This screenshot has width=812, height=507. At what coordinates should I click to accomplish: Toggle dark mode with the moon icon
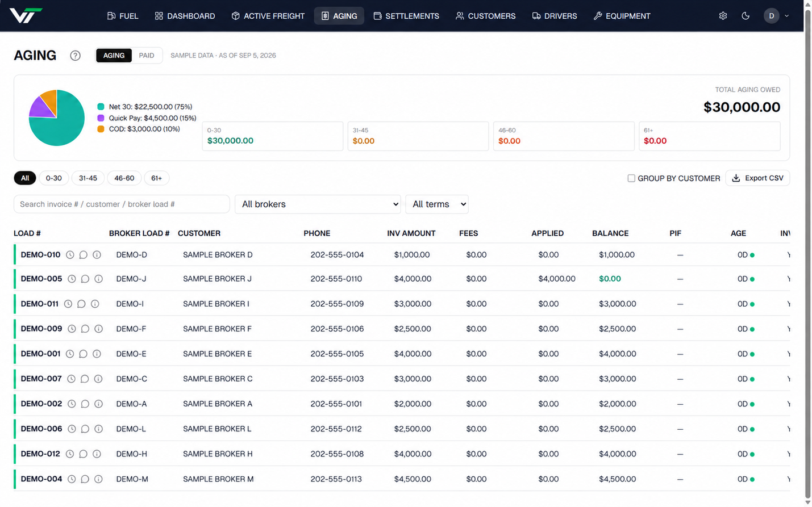click(x=746, y=16)
